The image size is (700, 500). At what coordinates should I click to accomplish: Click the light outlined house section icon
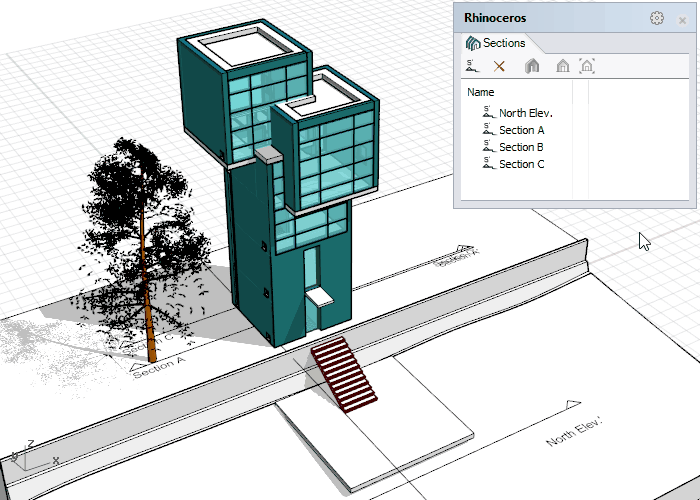pyautogui.click(x=563, y=66)
